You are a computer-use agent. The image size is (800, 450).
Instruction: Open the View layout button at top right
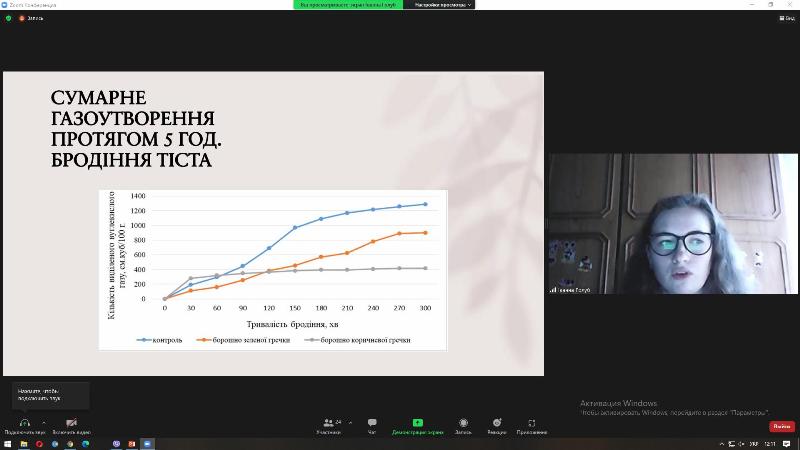tap(787, 18)
